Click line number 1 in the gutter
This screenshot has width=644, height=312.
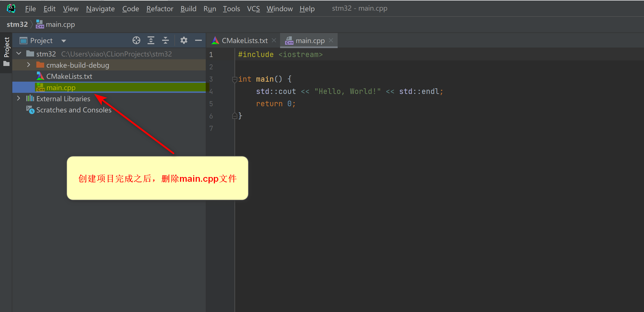tap(211, 55)
